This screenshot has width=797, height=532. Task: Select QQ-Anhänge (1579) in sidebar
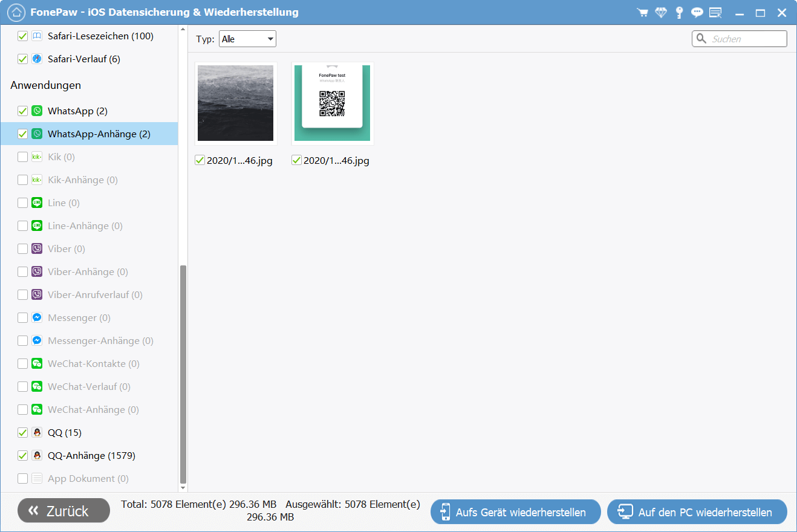coord(91,456)
